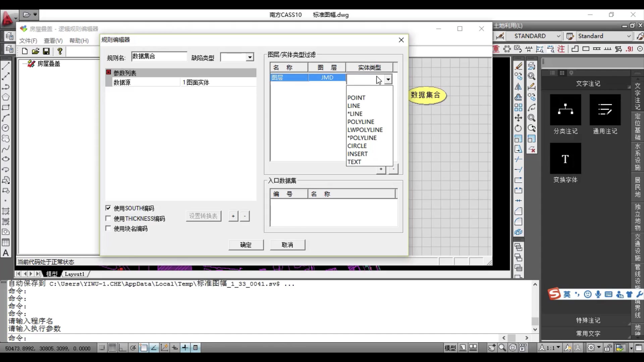The width and height of the screenshot is (644, 362).
Task: Open the STANDARD text style dropdown
Action: [x=558, y=36]
